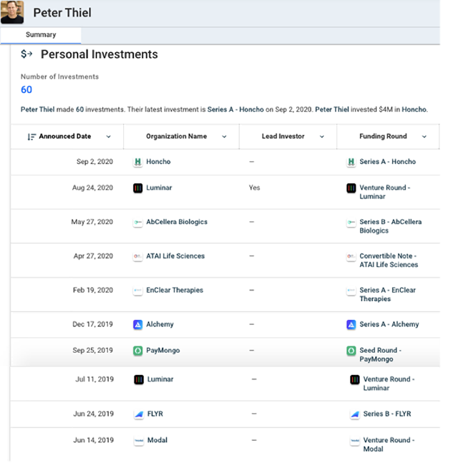Click Peter Thiel's profile photo
Image resolution: width=458 pixels, height=476 pixels.
(x=12, y=12)
